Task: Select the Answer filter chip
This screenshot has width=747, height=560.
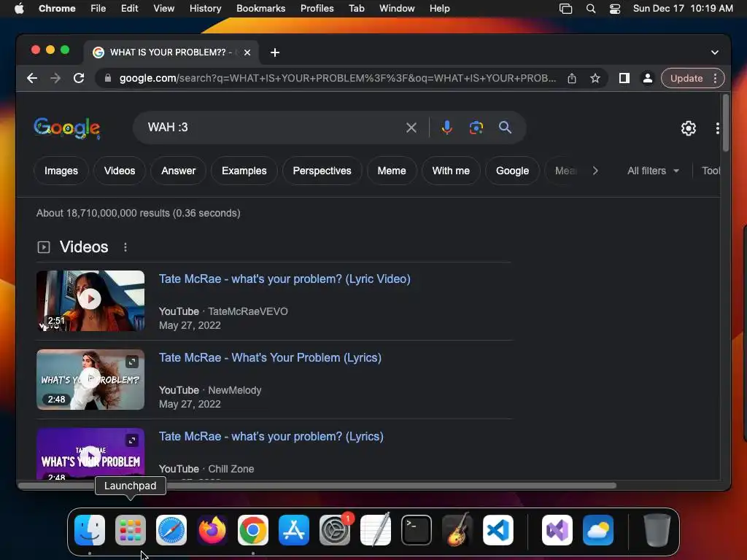Action: (x=178, y=171)
